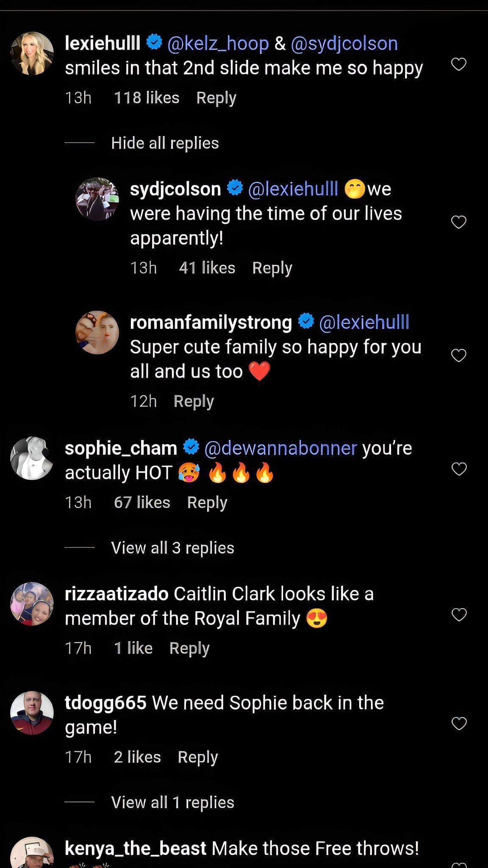Open tdogg665's profile picture
The width and height of the screenshot is (488, 868).
[x=32, y=713]
